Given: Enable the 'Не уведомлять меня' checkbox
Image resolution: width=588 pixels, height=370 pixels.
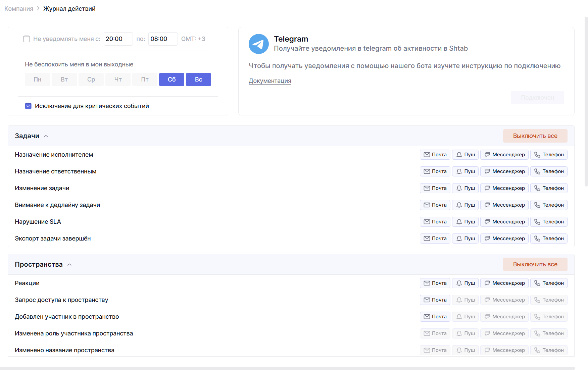Looking at the screenshot, I should point(27,39).
